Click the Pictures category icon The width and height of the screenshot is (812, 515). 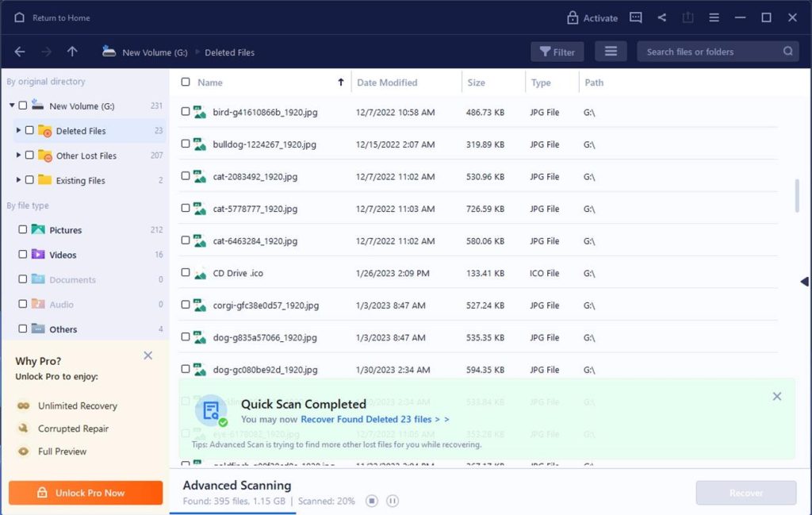(38, 229)
